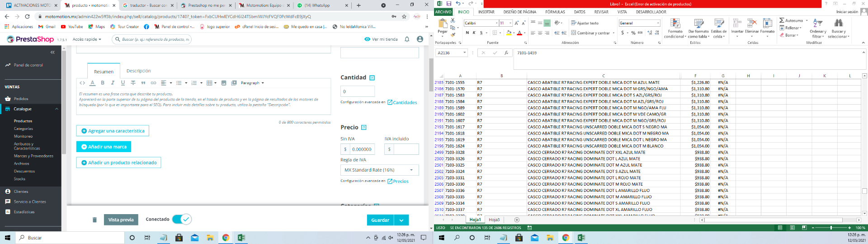This screenshot has width=868, height=244.
Task: Adjust Excel zoom slider handle
Action: (831, 228)
